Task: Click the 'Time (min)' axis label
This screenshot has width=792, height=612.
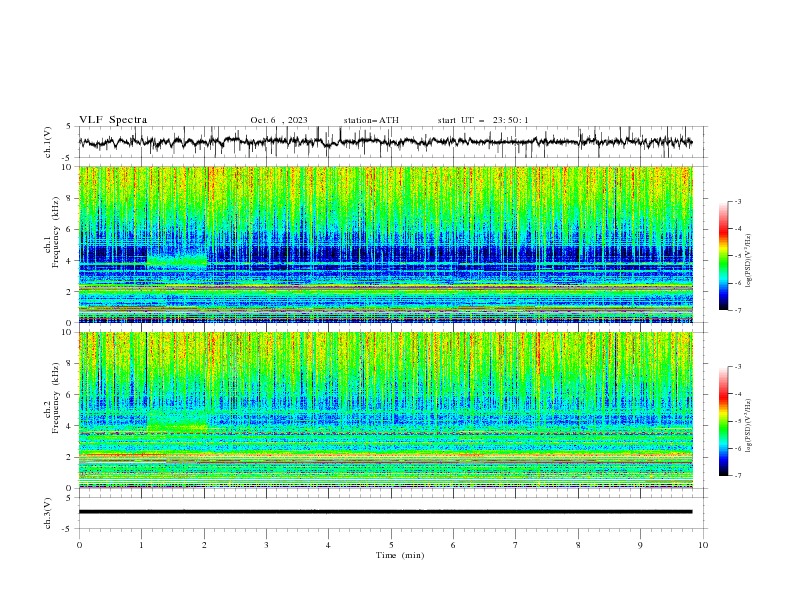Action: [x=400, y=555]
